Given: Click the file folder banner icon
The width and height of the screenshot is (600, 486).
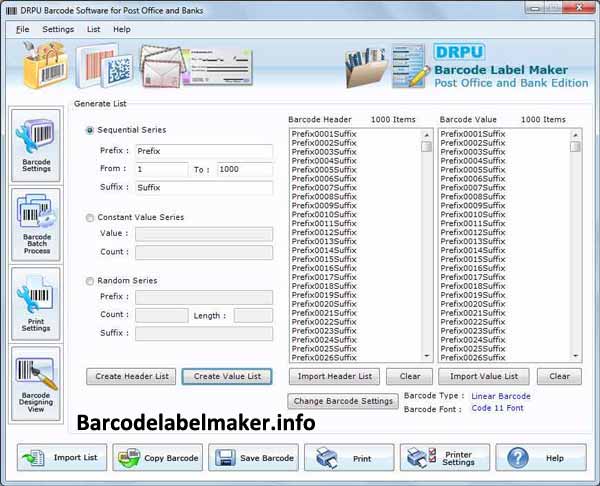Looking at the screenshot, I should [x=365, y=67].
